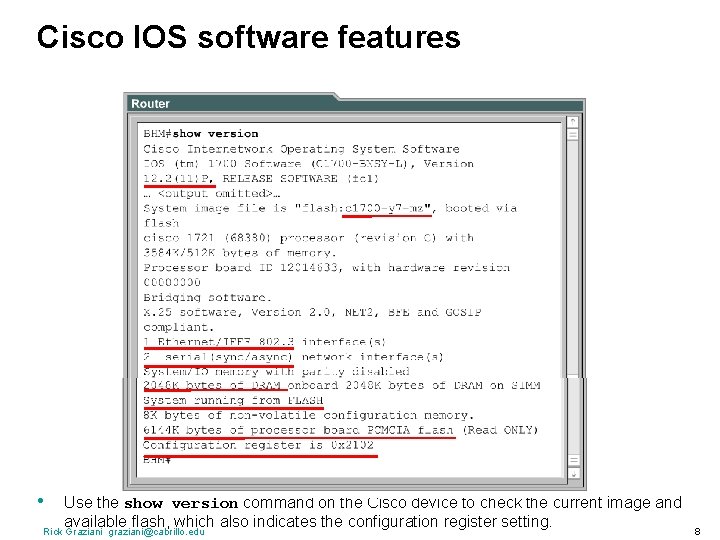The width and height of the screenshot is (720, 540).
Task: Click the author name 'Rick Graziani' in footer
Action: pyautogui.click(x=73, y=532)
